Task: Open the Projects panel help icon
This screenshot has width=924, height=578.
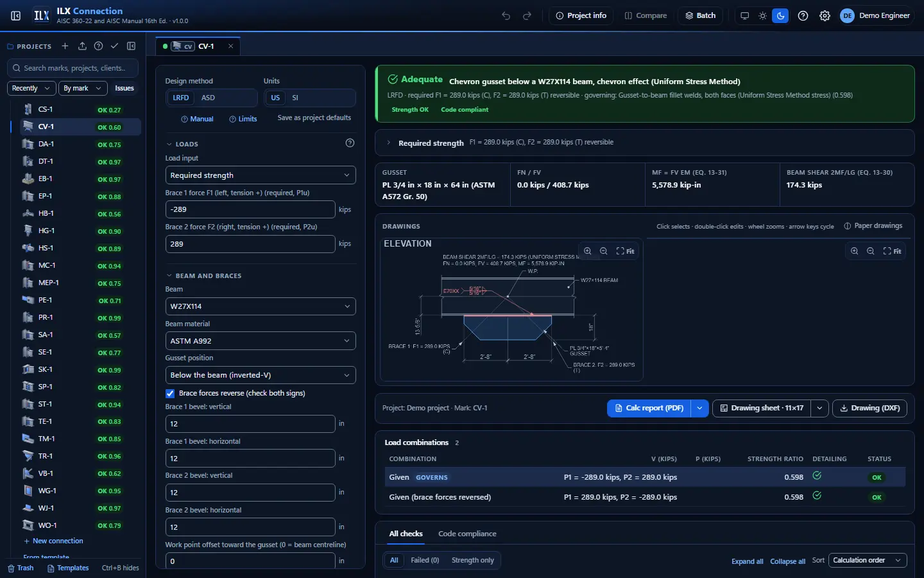Action: (98, 46)
